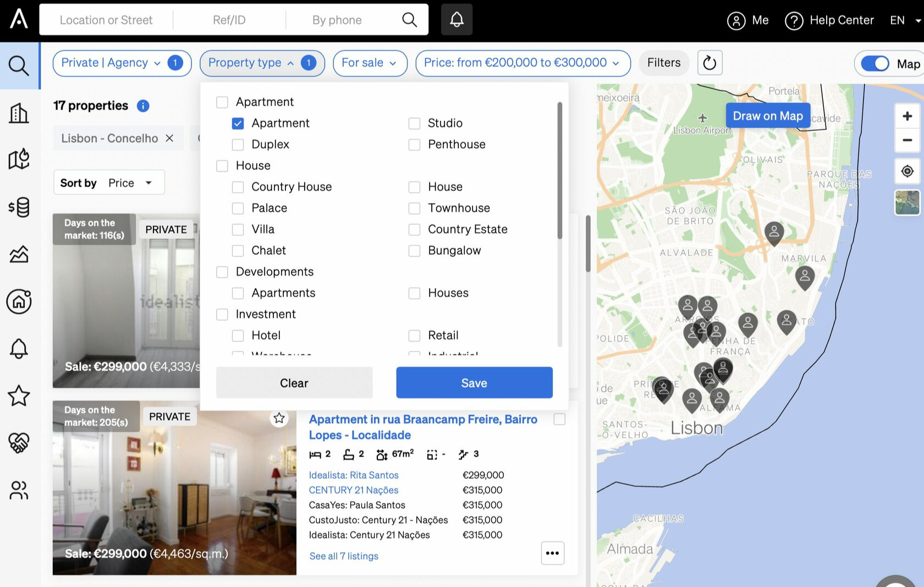Screen dimensions: 924x587
Task: Open the favorites star in sidebar
Action: 19,396
